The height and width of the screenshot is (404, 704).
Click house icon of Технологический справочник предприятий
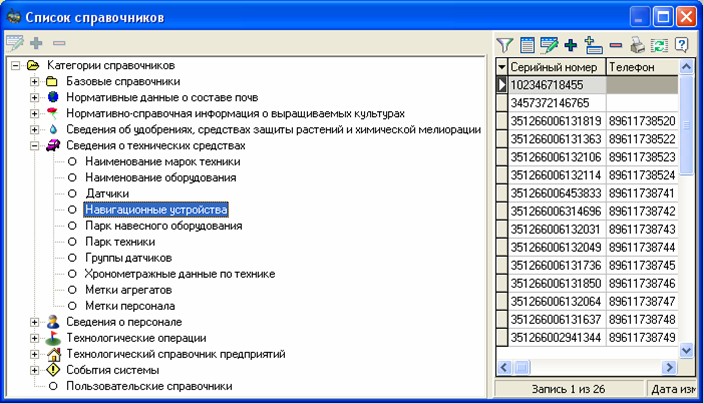click(53, 354)
